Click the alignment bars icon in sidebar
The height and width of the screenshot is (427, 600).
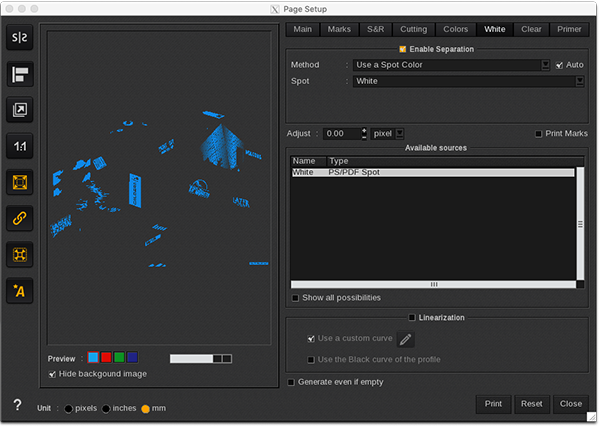(20, 74)
